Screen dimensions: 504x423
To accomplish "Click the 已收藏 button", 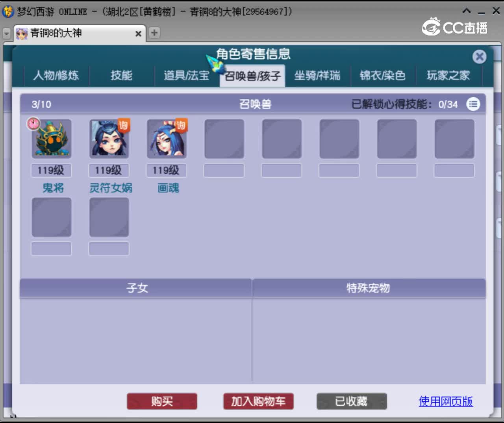I will point(352,401).
